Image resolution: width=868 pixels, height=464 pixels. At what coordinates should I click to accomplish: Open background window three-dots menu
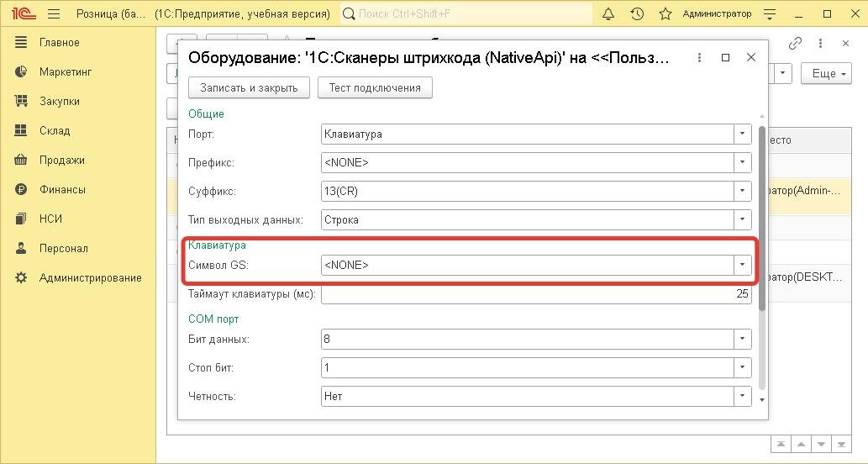pyautogui.click(x=820, y=43)
